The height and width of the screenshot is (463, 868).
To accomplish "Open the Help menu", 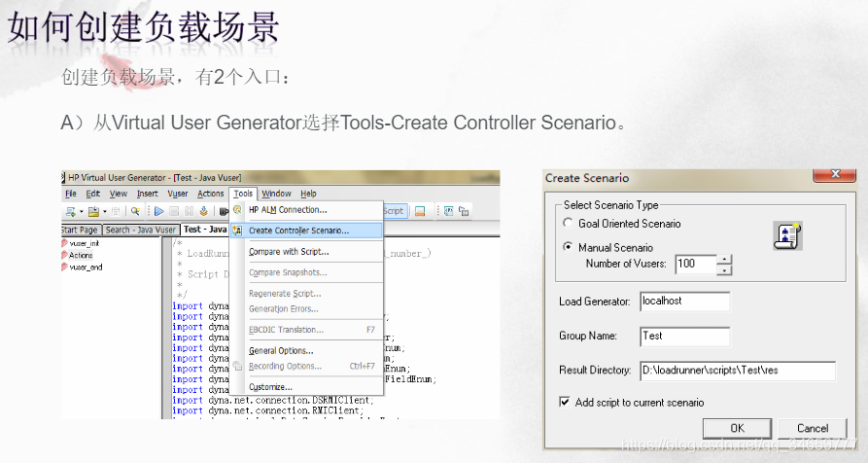I will tap(308, 194).
